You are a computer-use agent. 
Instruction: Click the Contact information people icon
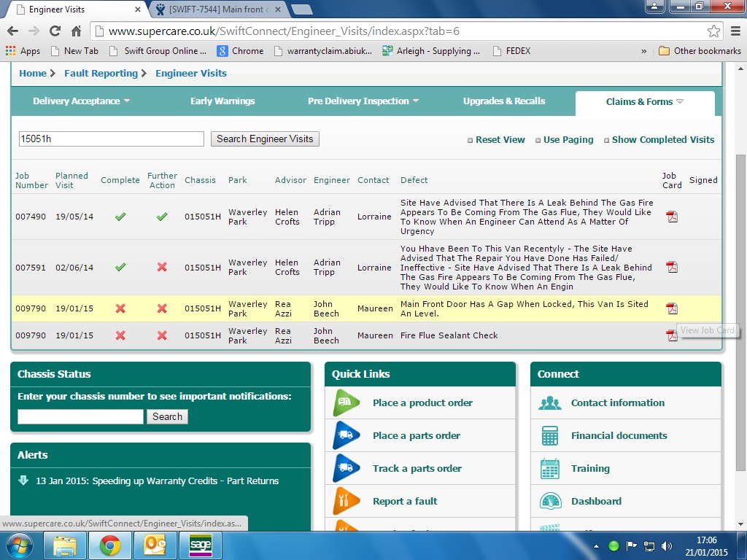550,402
